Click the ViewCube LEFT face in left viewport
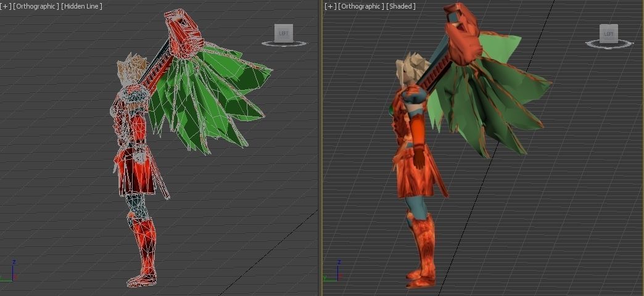The image size is (644, 296). coord(283,33)
